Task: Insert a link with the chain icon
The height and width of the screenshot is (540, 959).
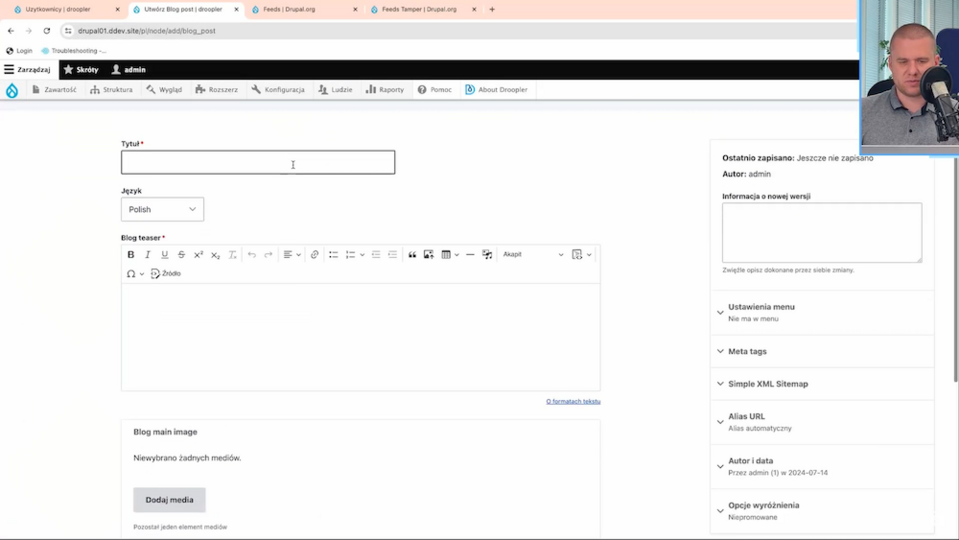Action: tap(314, 254)
